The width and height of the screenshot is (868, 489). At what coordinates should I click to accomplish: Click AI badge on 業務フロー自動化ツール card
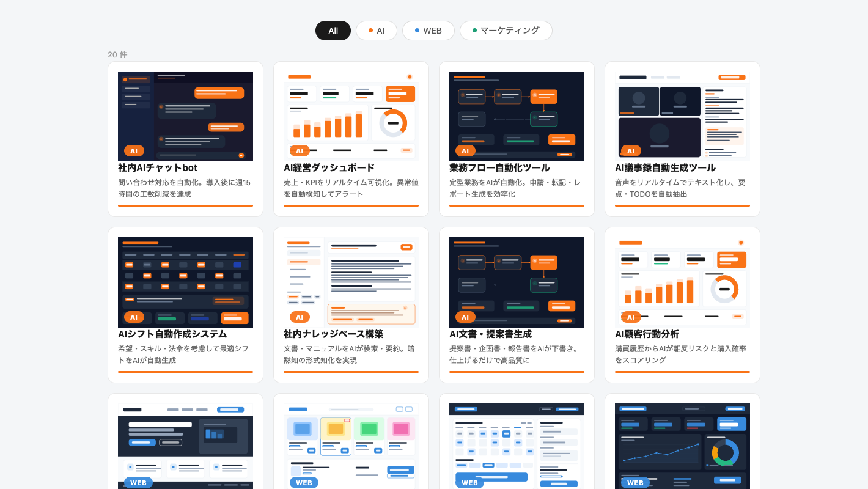click(465, 151)
